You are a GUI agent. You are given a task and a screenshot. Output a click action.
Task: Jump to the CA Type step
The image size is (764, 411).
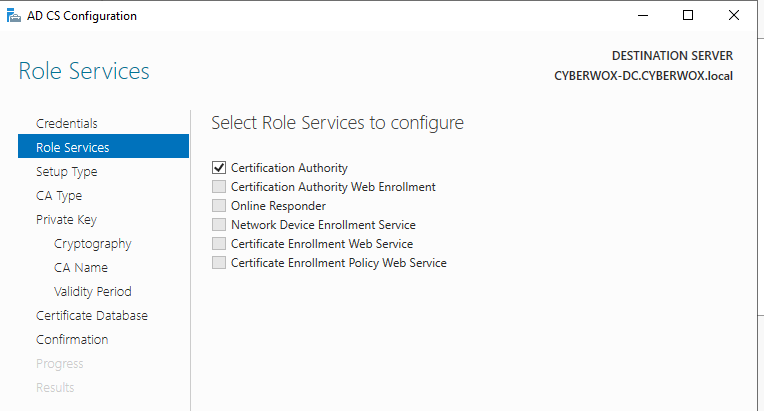(x=59, y=196)
